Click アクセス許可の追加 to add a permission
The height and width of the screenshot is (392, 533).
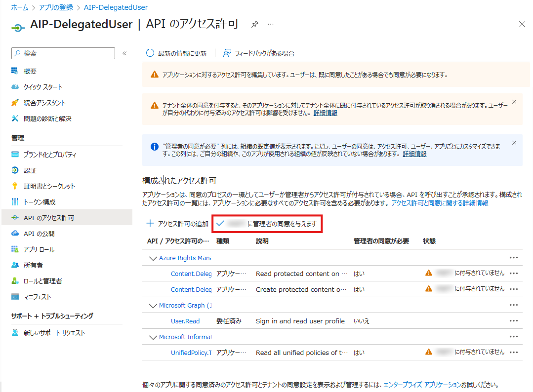pyautogui.click(x=177, y=224)
